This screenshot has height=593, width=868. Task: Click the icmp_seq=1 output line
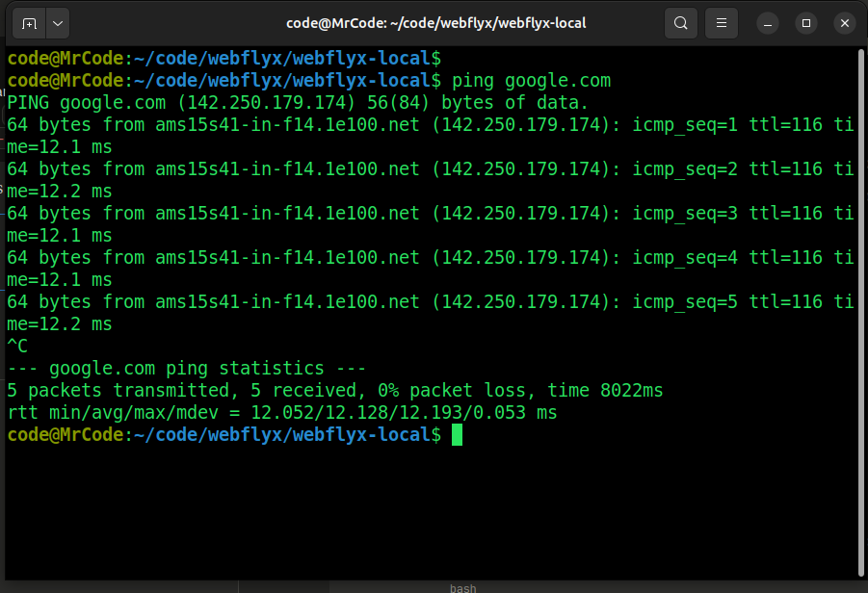(x=430, y=136)
